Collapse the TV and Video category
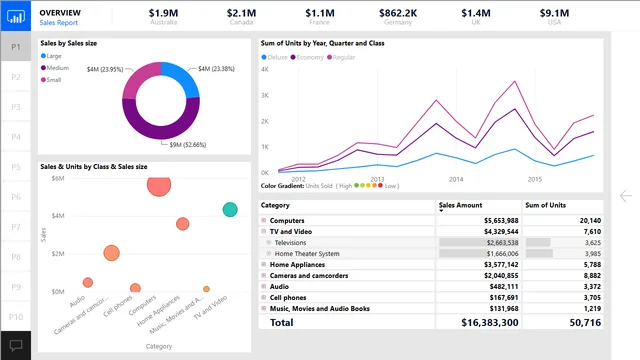 (x=264, y=231)
